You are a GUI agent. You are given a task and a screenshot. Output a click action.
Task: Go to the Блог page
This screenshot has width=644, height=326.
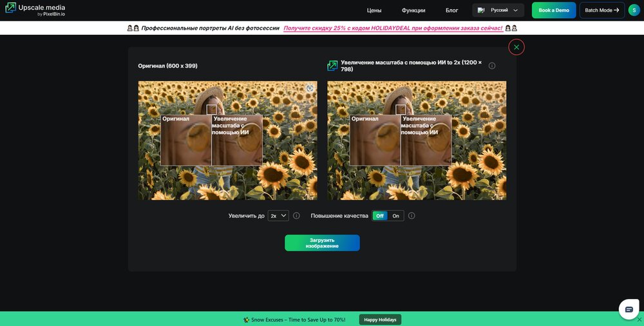452,10
